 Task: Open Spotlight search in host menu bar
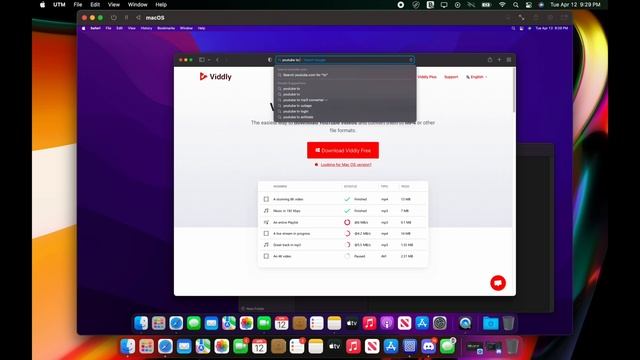click(516, 4)
